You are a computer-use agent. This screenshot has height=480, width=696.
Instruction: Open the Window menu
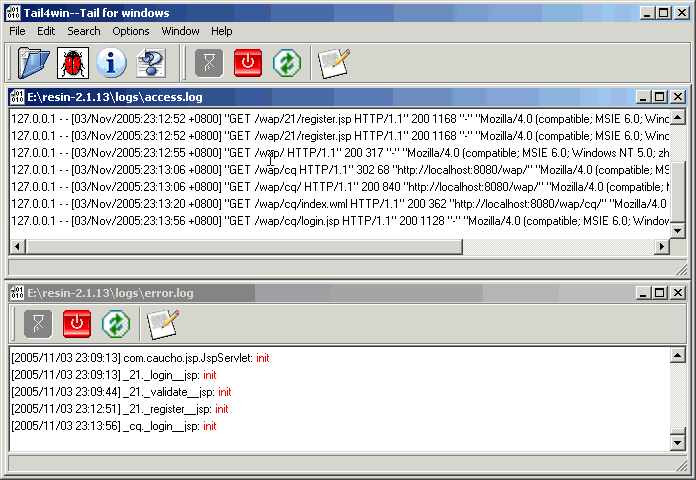tap(180, 31)
